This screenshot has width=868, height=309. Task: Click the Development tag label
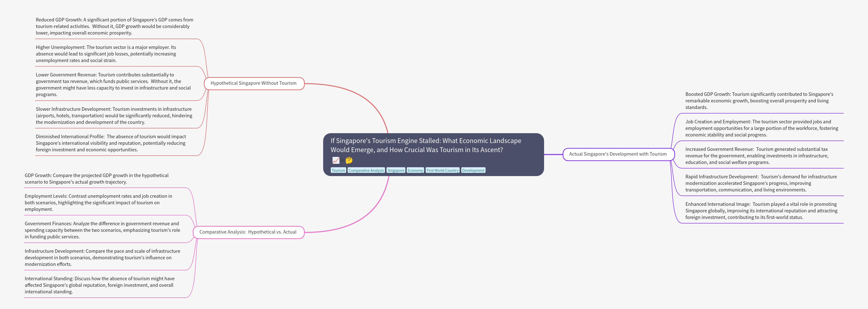pyautogui.click(x=473, y=170)
